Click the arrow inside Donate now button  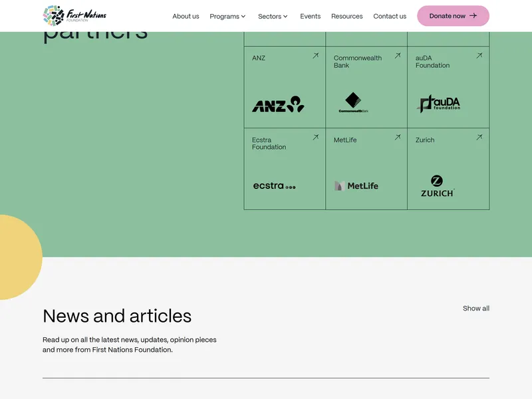473,15
